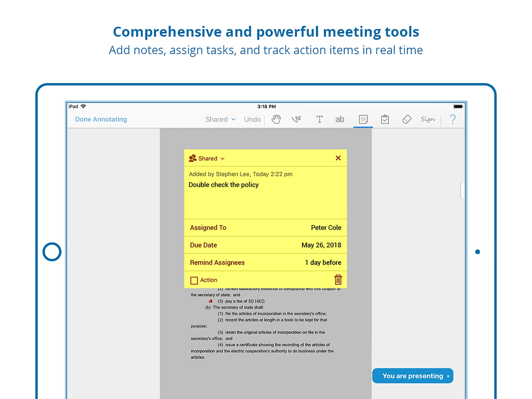Edit the note text 'Double check the policy'
The width and height of the screenshot is (532, 399).
click(223, 185)
